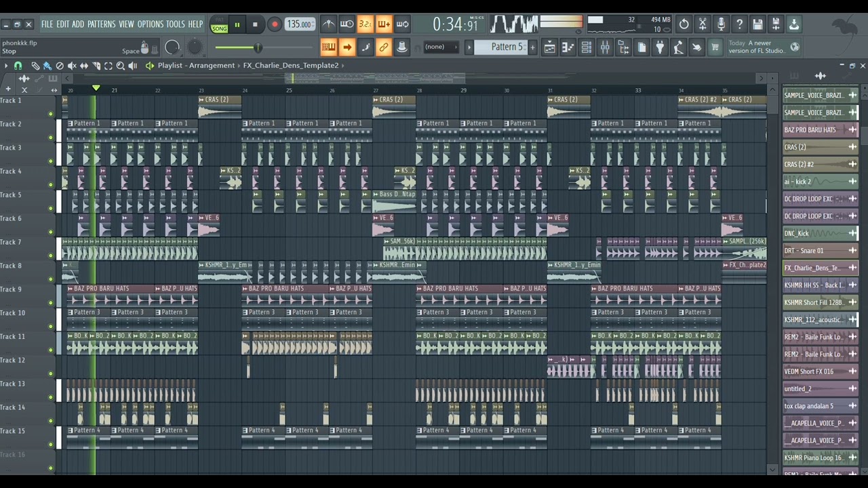Viewport: 868px width, 488px height.
Task: Open the FILE menu
Action: click(47, 24)
